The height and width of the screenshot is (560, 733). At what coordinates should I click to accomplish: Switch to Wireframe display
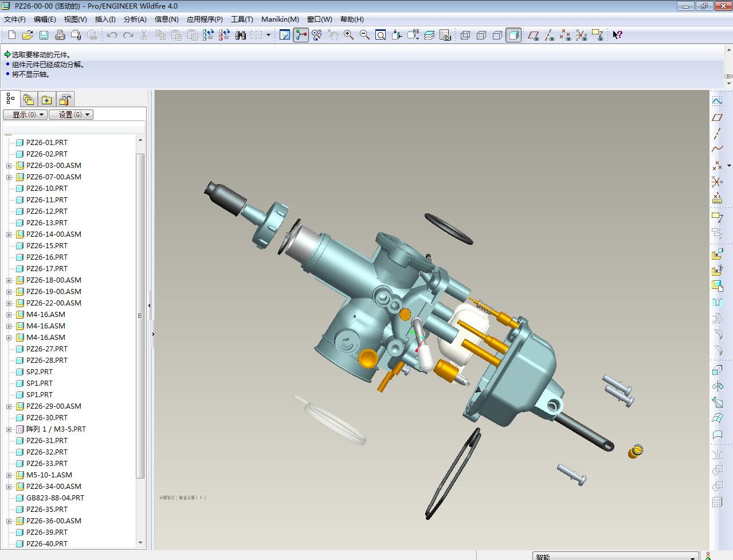[x=465, y=35]
